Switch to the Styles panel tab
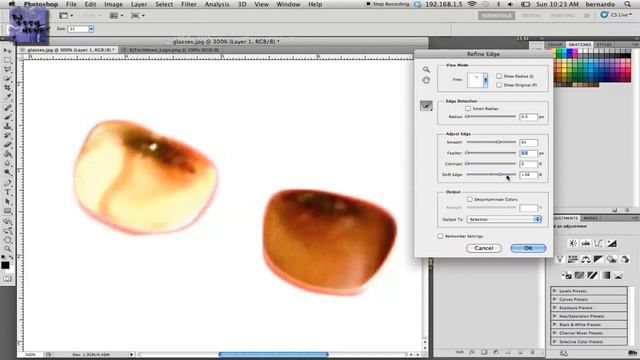The height and width of the screenshot is (360, 640). (x=604, y=44)
